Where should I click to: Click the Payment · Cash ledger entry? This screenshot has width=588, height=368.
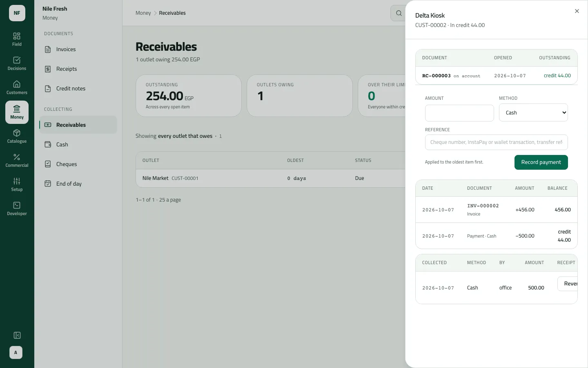click(x=482, y=236)
